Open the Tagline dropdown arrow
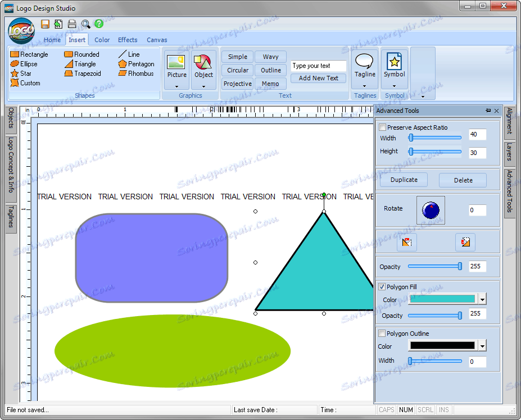The image size is (521, 420). point(365,86)
